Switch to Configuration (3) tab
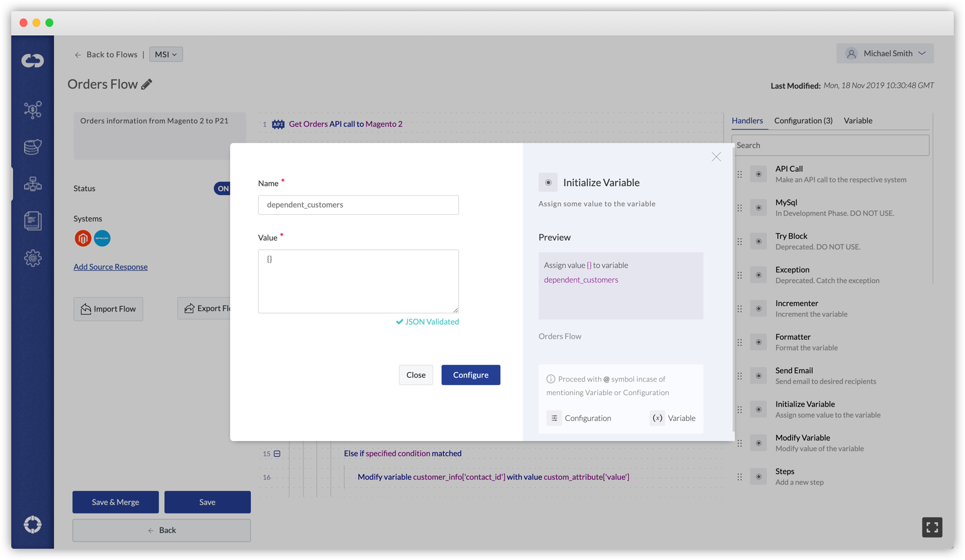The height and width of the screenshot is (560, 965). point(803,121)
